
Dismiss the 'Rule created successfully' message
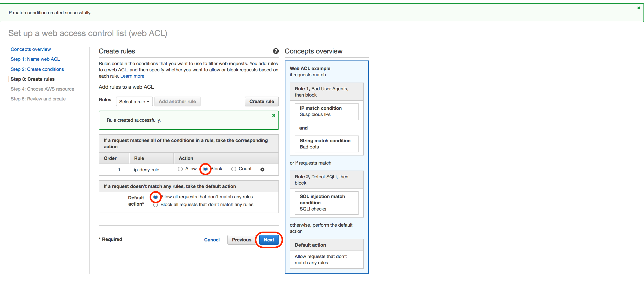[x=274, y=116]
